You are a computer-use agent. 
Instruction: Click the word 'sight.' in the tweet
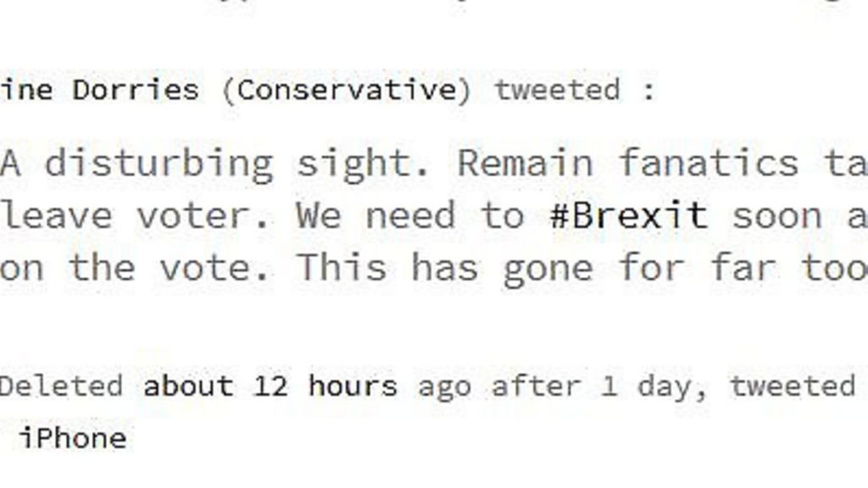click(x=363, y=165)
